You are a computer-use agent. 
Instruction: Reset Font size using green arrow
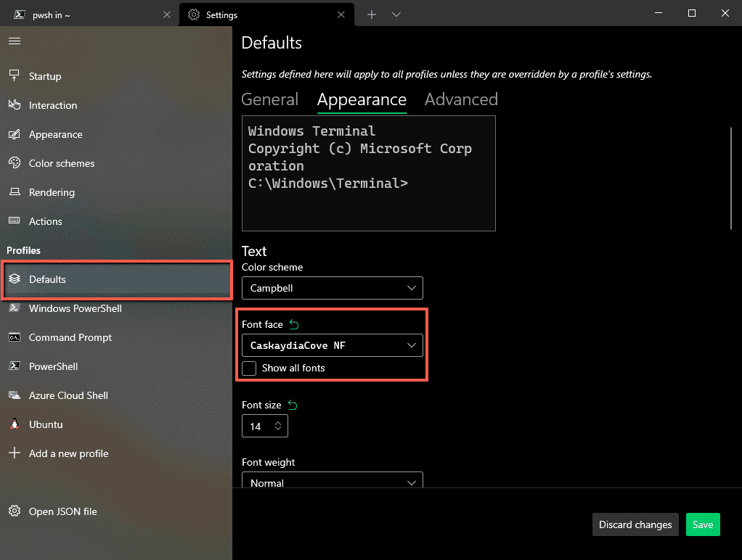coord(293,405)
